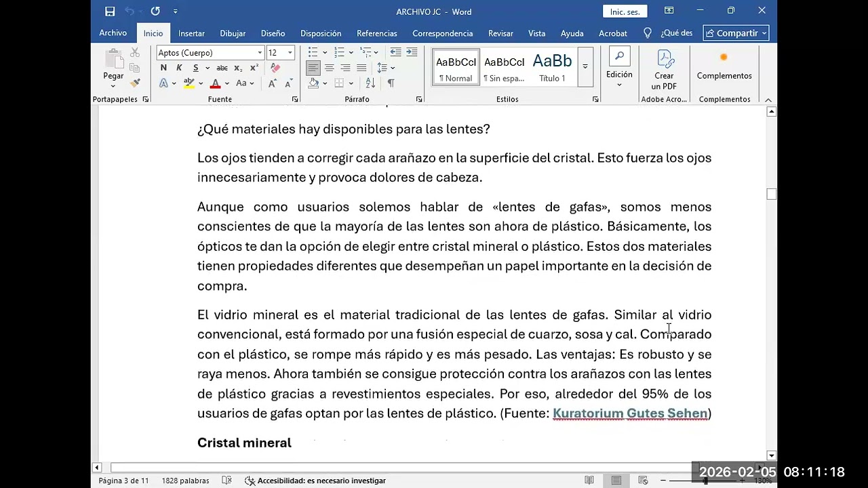Apply shading with paint bucket icon
Screen dimensions: 868x488
(x=313, y=83)
